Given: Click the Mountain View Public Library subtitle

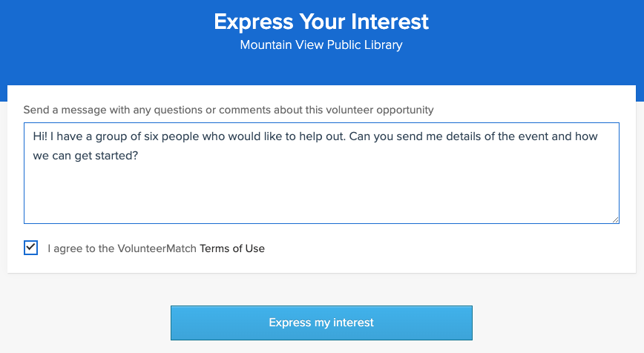Looking at the screenshot, I should (321, 45).
